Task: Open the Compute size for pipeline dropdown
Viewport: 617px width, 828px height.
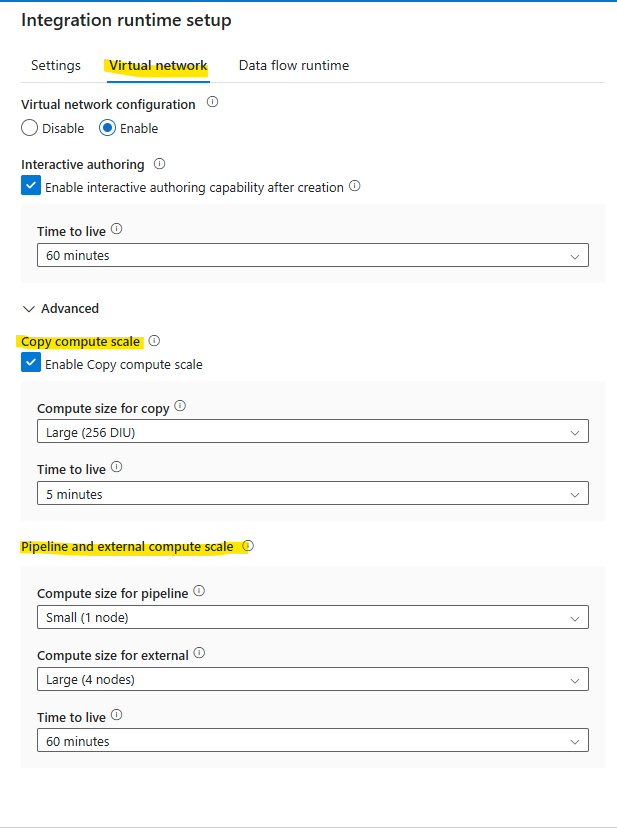Action: [x=312, y=617]
